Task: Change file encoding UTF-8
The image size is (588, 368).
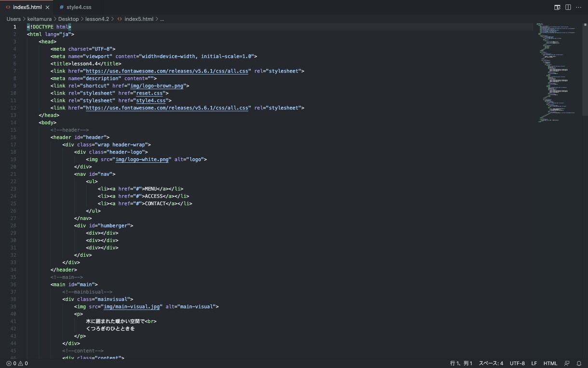Action: click(x=517, y=363)
